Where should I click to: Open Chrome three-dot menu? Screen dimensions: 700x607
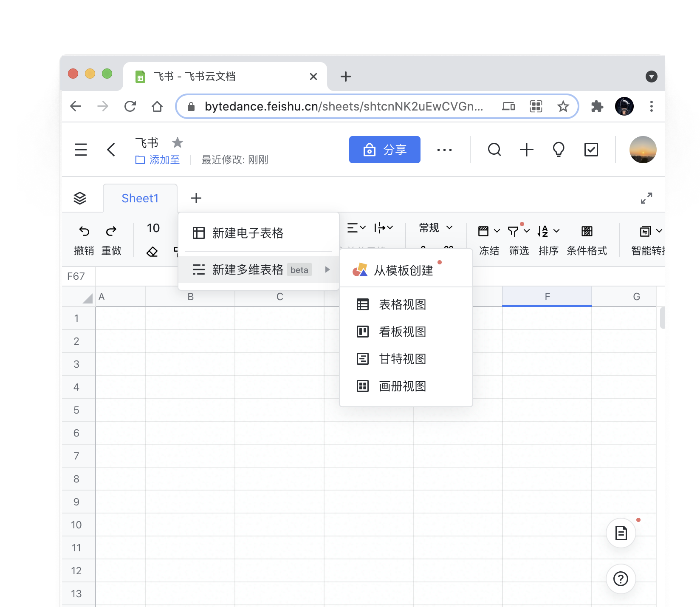pos(651,106)
